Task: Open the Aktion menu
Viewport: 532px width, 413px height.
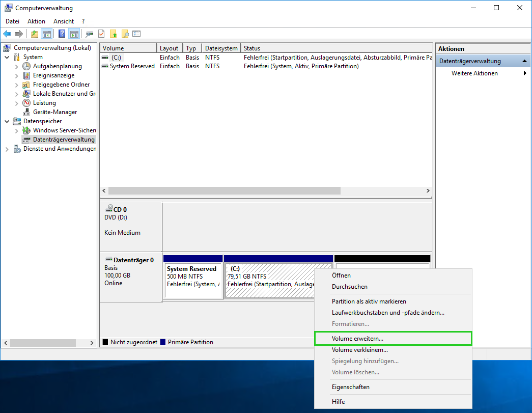Action: (x=36, y=21)
